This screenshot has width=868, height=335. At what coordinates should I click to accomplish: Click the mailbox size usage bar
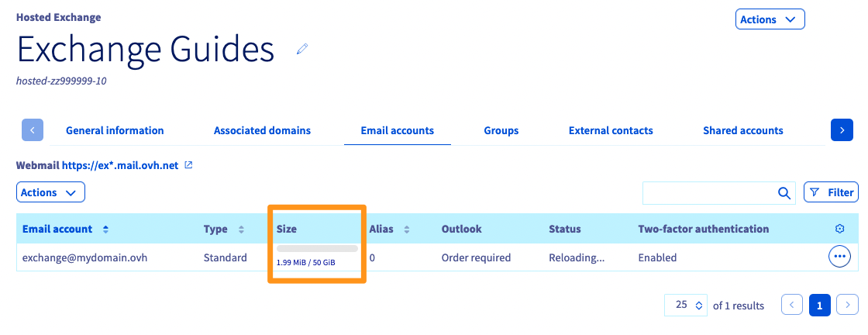pyautogui.click(x=317, y=249)
